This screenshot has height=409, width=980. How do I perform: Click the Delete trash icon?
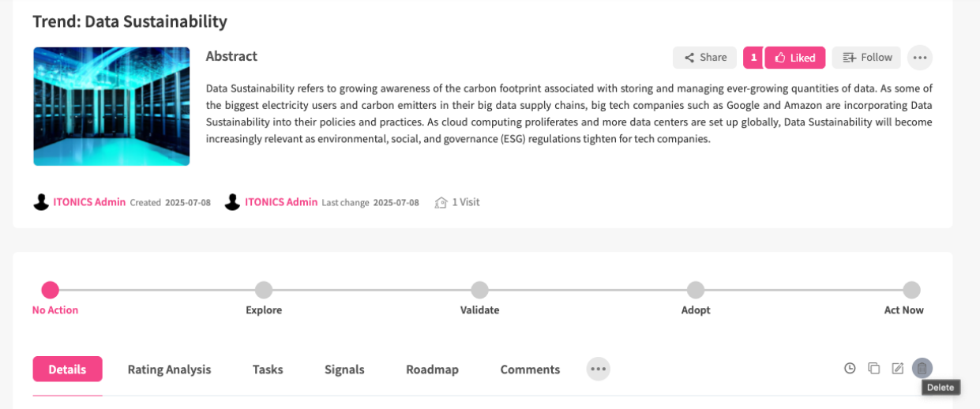[922, 368]
